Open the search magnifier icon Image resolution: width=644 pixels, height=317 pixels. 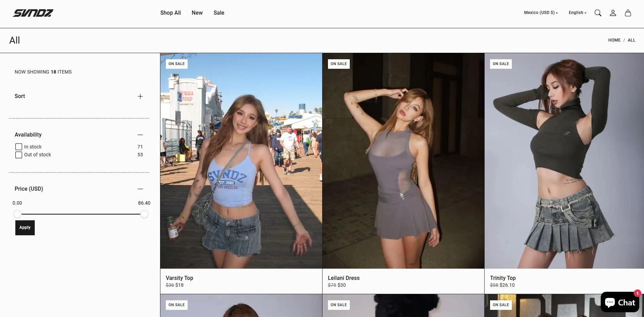(598, 13)
